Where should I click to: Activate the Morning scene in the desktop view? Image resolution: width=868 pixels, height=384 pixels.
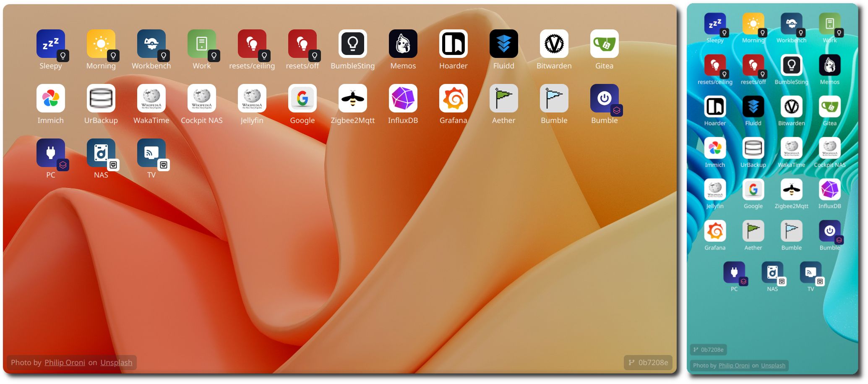click(x=101, y=44)
